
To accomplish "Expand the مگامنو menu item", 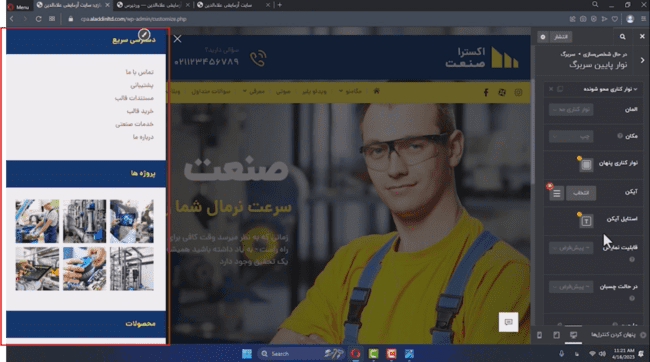I will coord(350,91).
